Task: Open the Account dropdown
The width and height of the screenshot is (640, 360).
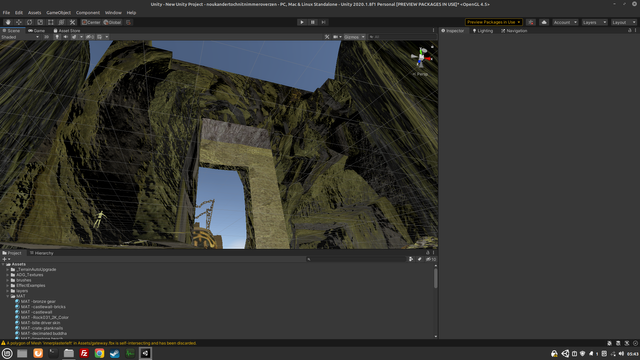Action: point(565,22)
